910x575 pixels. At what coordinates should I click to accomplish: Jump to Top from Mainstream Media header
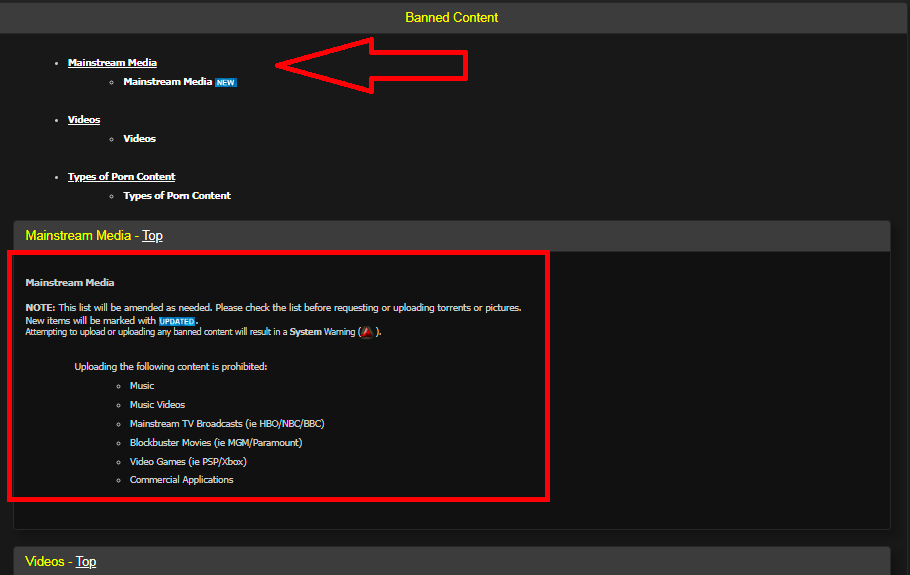tap(152, 236)
